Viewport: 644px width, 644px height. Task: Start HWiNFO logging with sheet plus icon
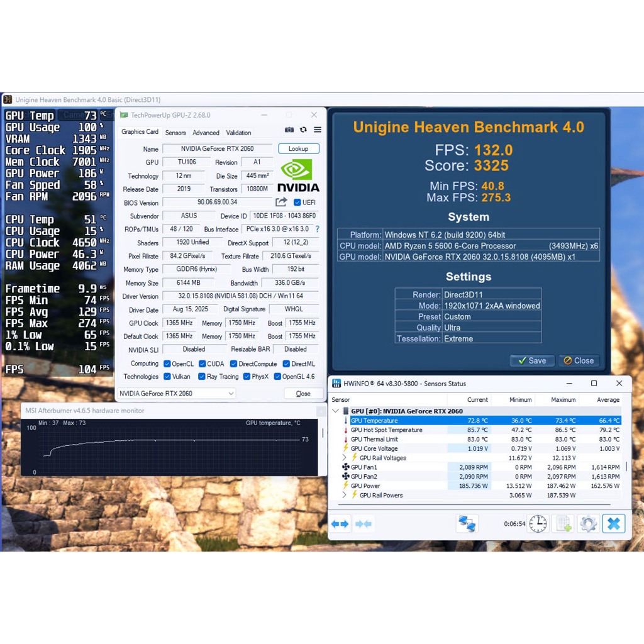point(563,524)
